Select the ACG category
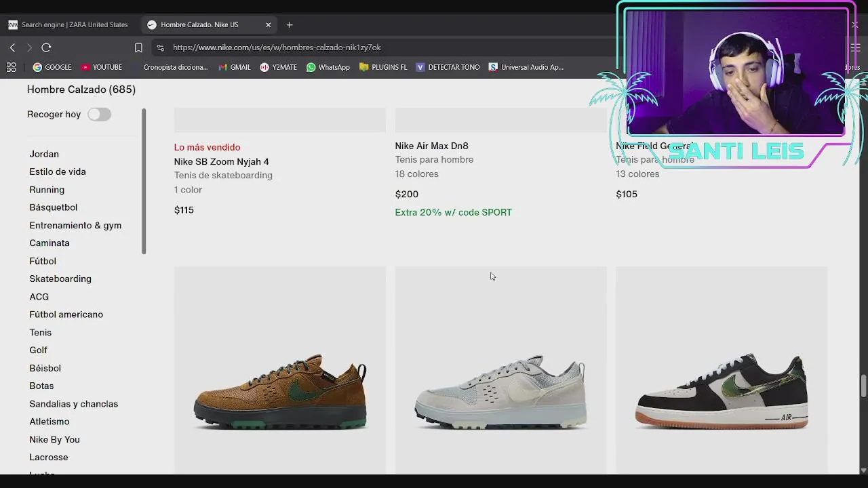Screen dimensions: 868x488 (x=39, y=297)
